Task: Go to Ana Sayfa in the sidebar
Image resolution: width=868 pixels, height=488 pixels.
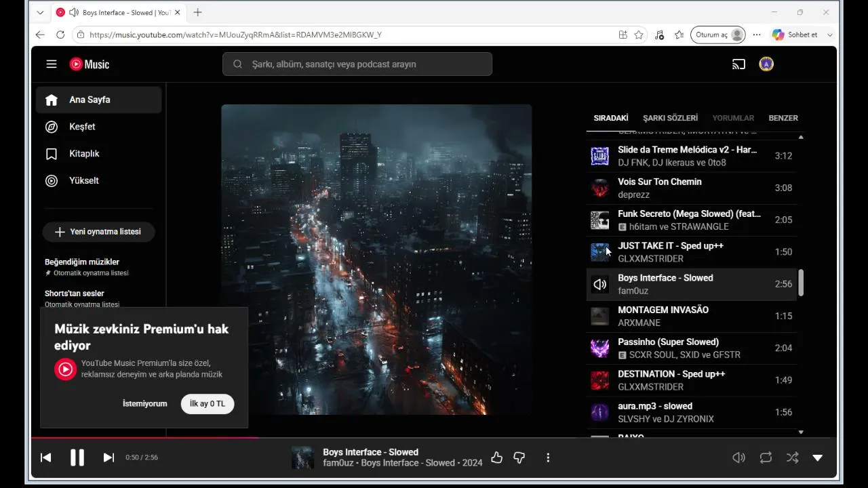Action: click(99, 100)
